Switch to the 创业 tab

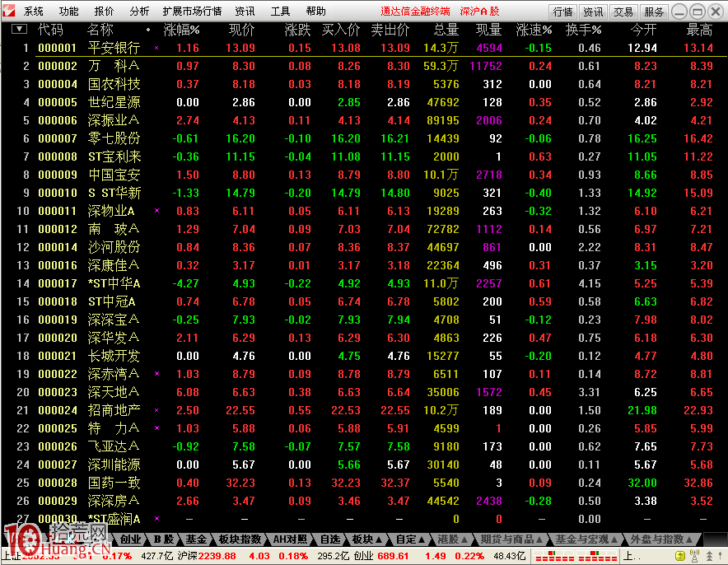tap(130, 539)
